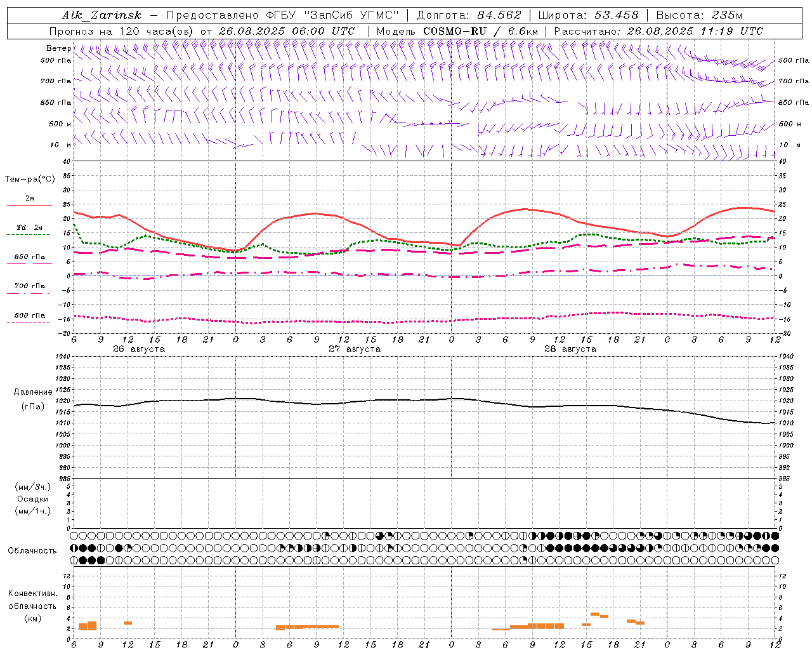This screenshot has width=812, height=650.
Task: Click the "Конвективн." convective cloud label
Action: 32,594
